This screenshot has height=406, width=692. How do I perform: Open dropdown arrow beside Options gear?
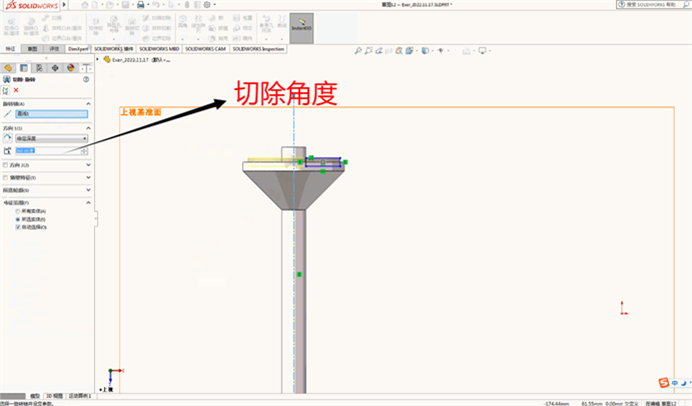[x=214, y=5]
